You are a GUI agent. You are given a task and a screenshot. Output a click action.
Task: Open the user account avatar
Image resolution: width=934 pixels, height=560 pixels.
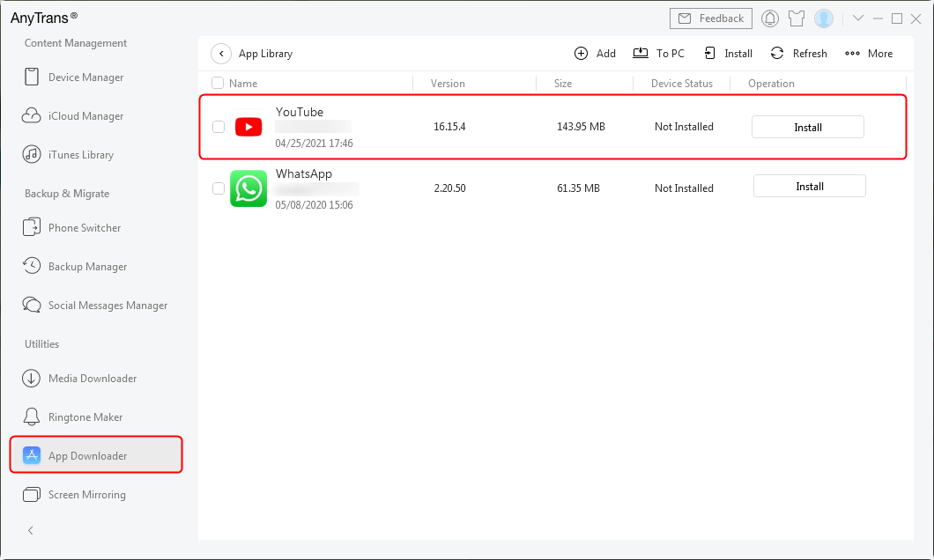(x=824, y=18)
